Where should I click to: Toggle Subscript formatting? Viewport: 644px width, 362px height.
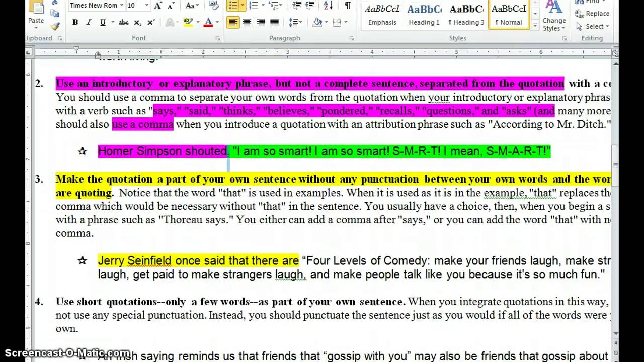tap(137, 22)
